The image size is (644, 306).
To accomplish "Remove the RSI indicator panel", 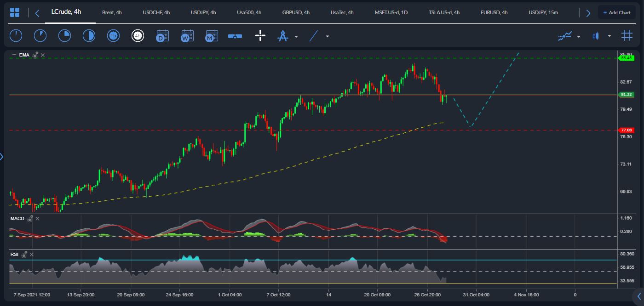I will (32, 254).
